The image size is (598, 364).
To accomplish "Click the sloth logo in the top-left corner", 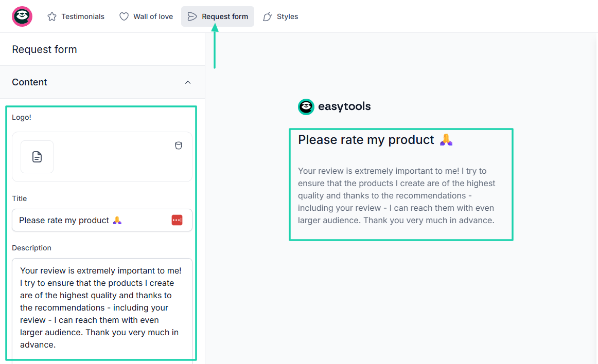I will (22, 16).
